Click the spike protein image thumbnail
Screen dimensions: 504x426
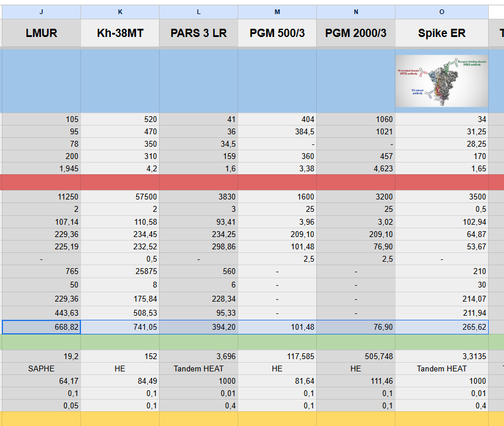click(x=441, y=81)
